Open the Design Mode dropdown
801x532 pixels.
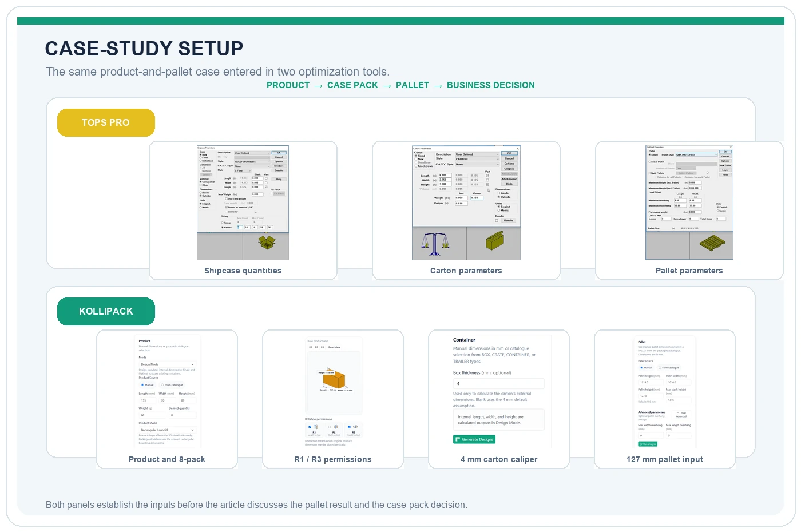coord(168,364)
